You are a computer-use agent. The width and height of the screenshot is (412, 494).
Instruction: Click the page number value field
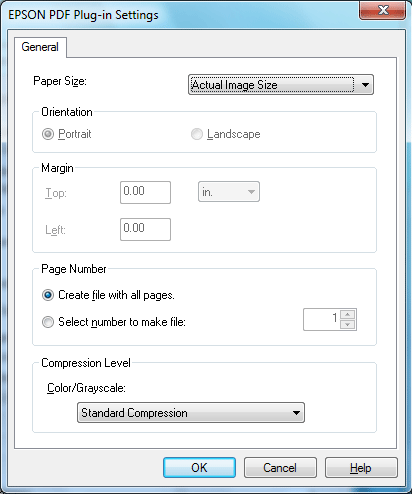(x=321, y=319)
